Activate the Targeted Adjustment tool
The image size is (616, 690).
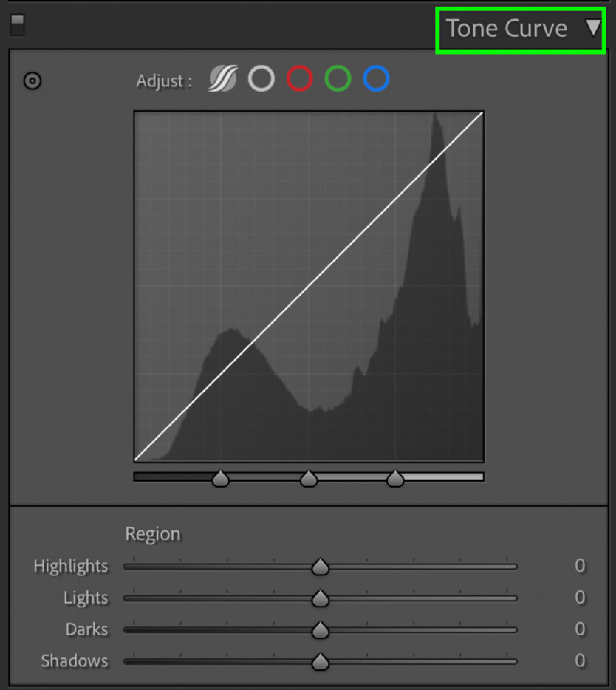[32, 81]
